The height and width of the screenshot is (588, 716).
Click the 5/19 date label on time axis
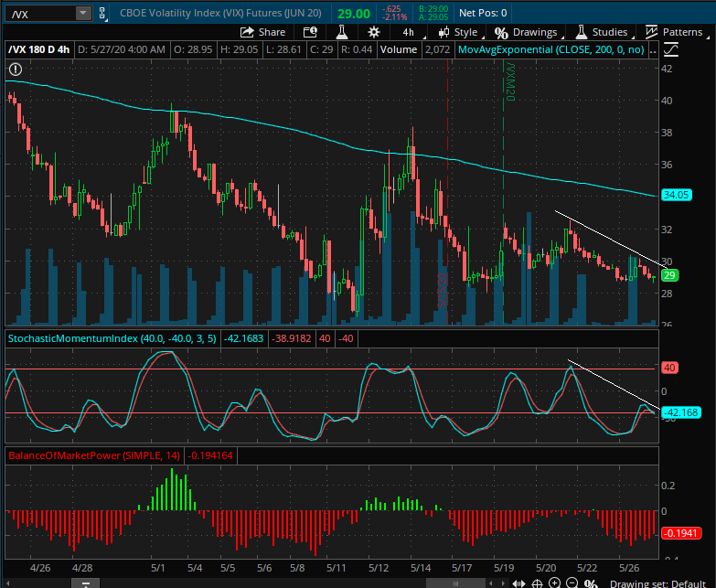(x=504, y=568)
